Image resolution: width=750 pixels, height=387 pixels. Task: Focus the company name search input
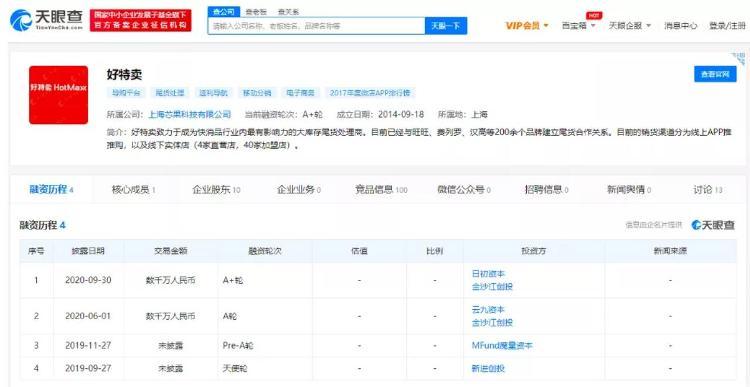tap(316, 26)
